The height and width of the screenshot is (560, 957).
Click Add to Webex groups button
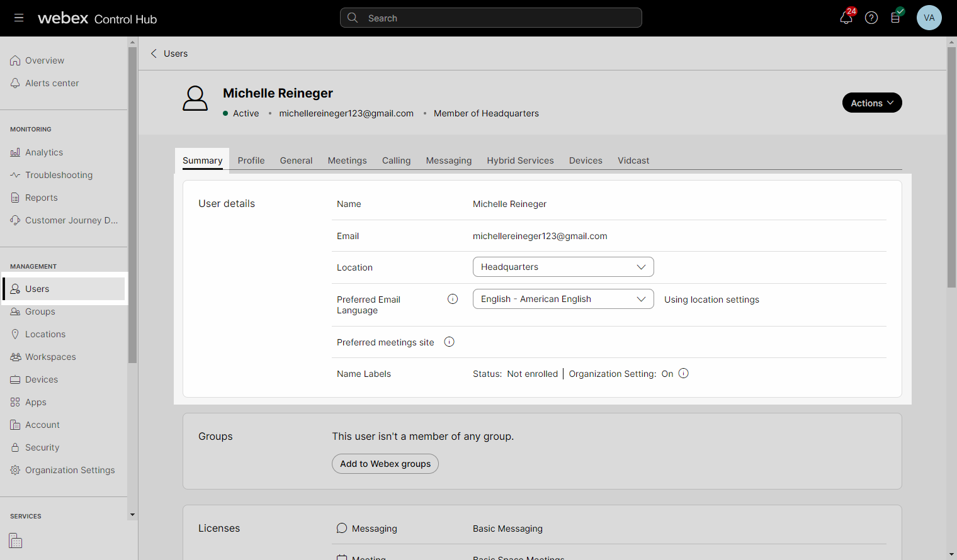[x=385, y=464]
